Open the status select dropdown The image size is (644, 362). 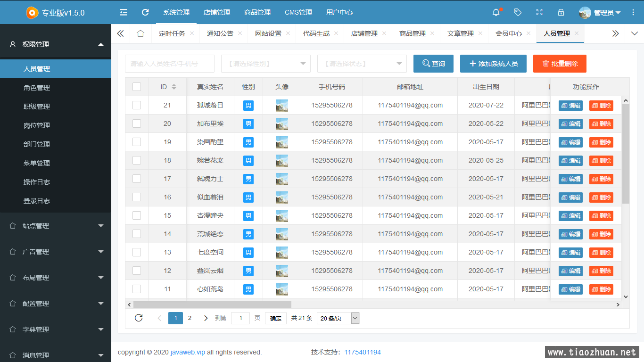pos(362,64)
